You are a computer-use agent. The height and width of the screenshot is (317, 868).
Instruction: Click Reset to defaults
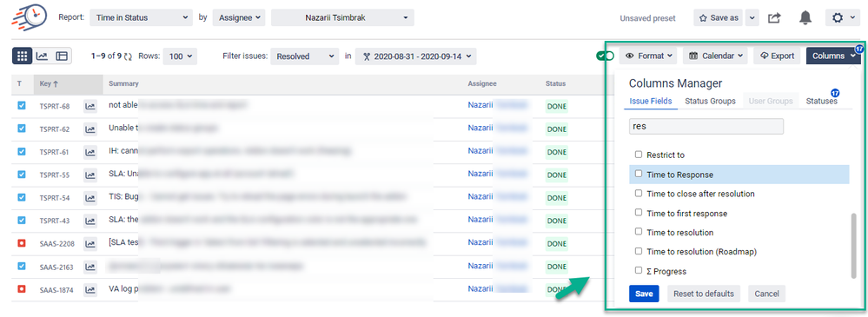[x=704, y=294]
